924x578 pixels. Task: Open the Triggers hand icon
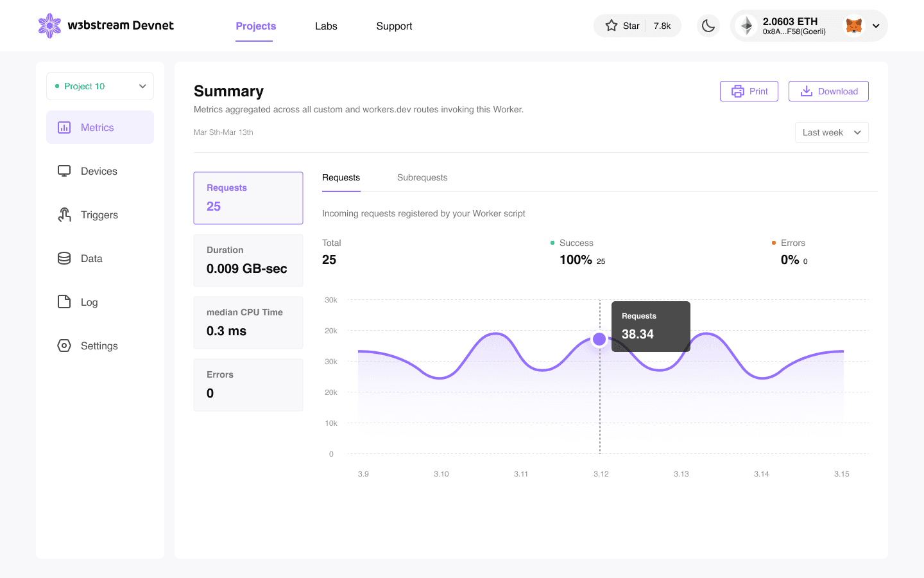click(64, 215)
